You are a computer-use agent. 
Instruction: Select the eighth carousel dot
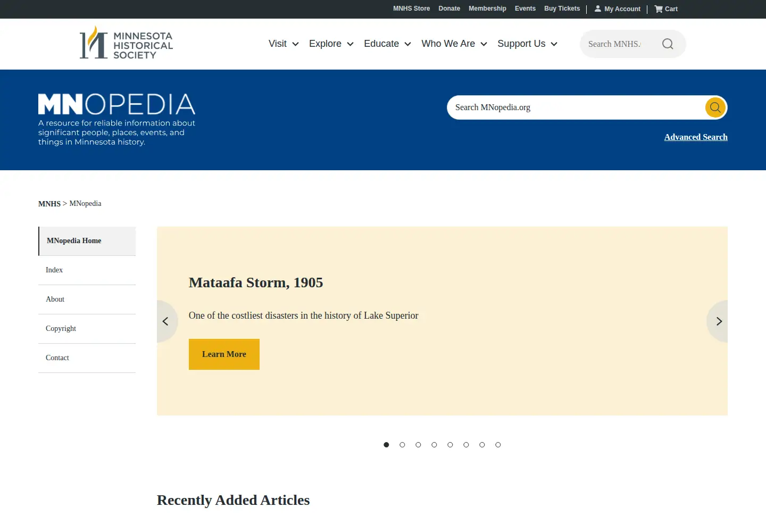(x=498, y=445)
